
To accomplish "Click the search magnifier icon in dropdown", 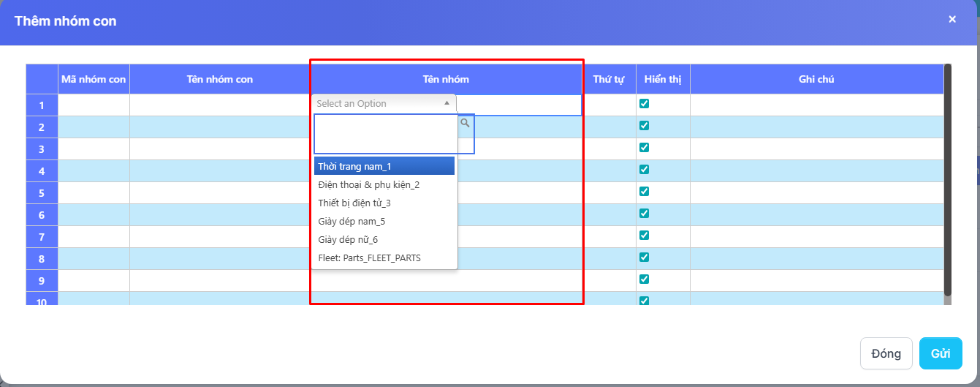I will pos(465,124).
